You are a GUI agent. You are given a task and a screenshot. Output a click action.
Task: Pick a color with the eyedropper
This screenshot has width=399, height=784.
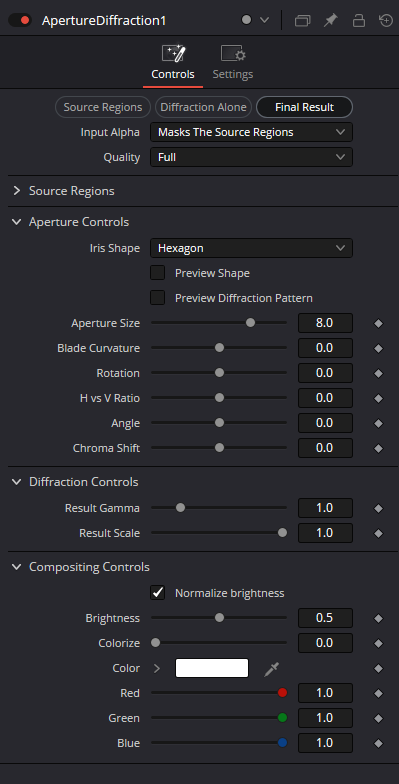point(272,668)
